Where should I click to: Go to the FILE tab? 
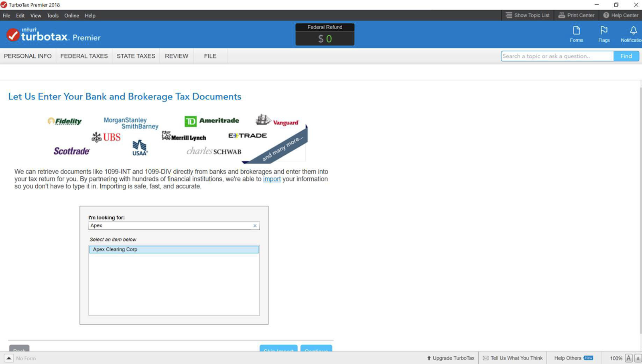[210, 56]
